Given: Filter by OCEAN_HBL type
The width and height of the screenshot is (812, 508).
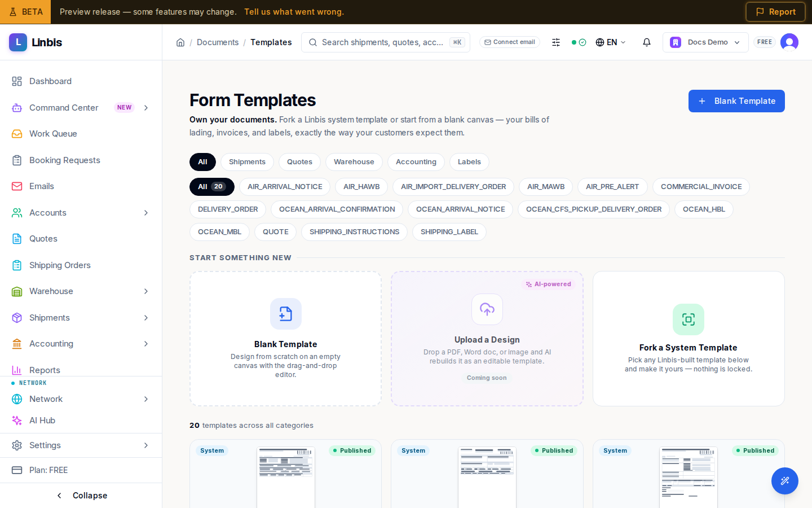Looking at the screenshot, I should coord(704,209).
